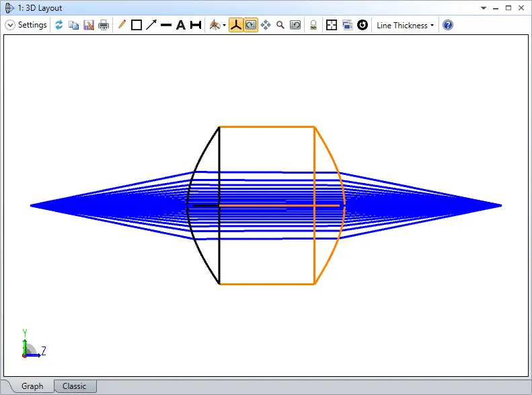Select the pencil annotation tool

coord(122,25)
